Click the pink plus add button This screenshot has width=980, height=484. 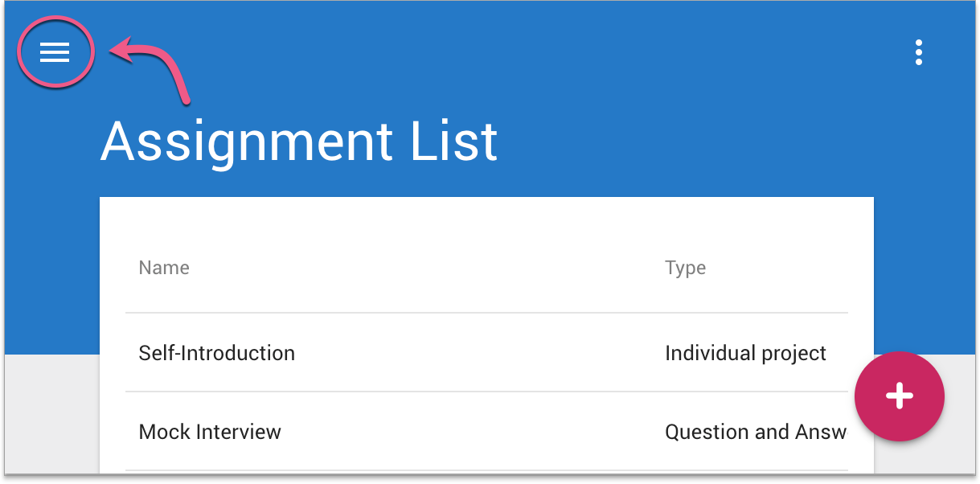pyautogui.click(x=899, y=396)
